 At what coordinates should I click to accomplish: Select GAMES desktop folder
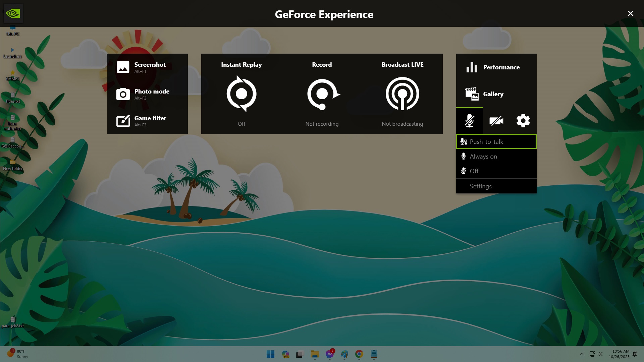pos(13,75)
